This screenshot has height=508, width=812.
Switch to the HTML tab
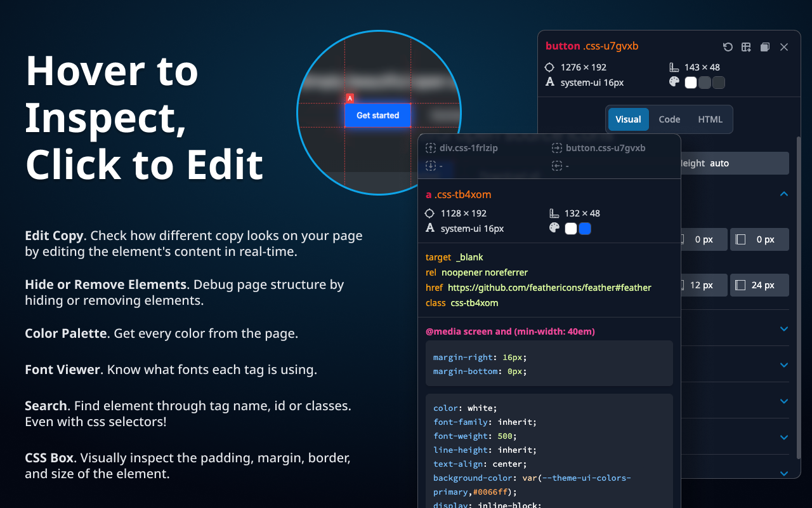[710, 119]
